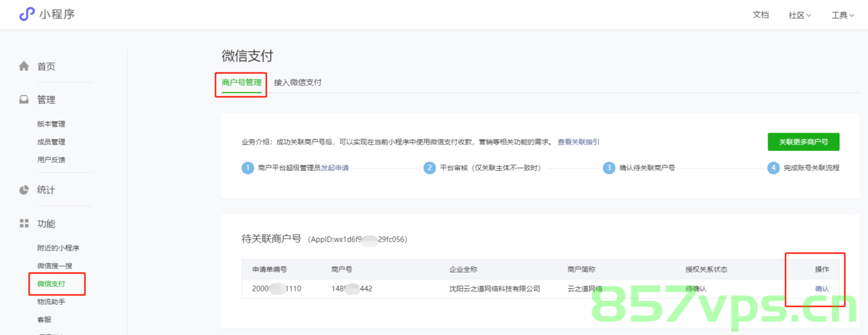This screenshot has height=335, width=868.
Task: Click company name 沈阳云之道网络科技有限公司
Action: coord(494,289)
